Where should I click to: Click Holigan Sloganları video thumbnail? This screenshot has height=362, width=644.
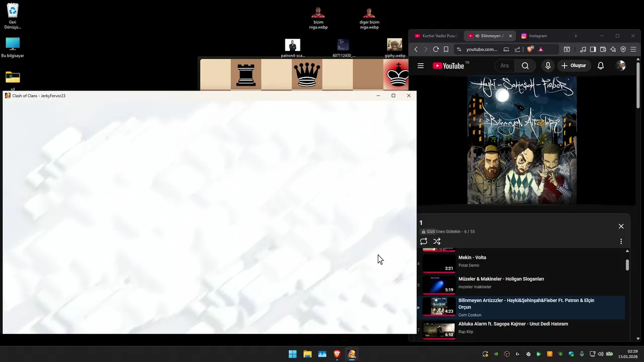click(439, 285)
